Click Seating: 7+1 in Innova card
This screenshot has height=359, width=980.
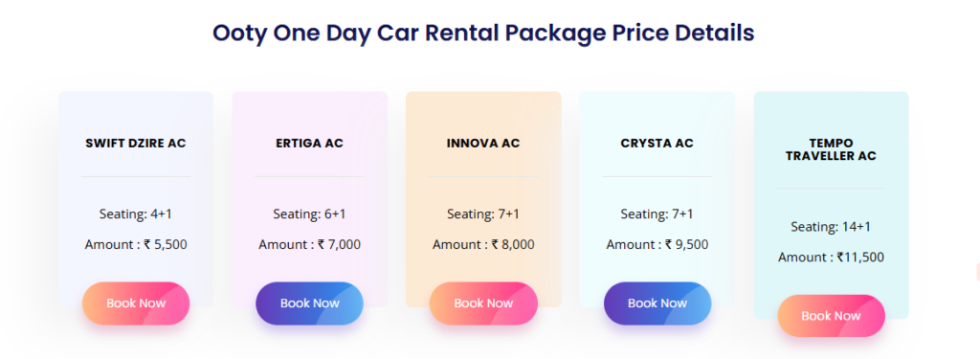483,213
